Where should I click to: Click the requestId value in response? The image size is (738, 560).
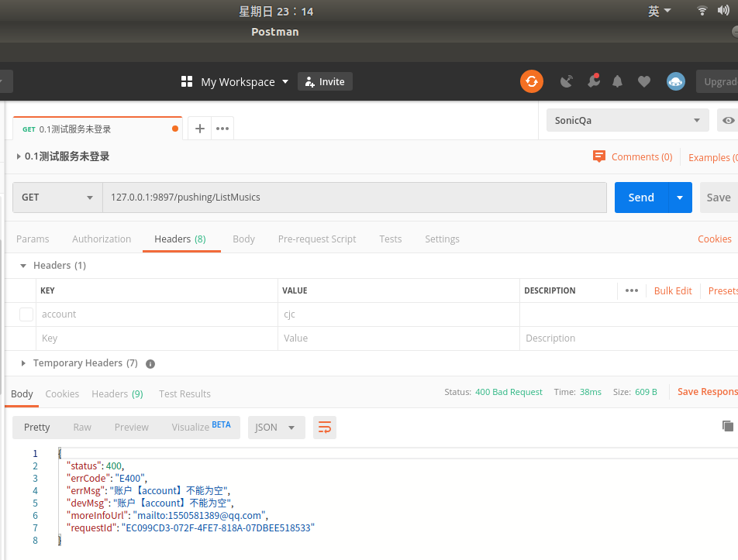(218, 528)
